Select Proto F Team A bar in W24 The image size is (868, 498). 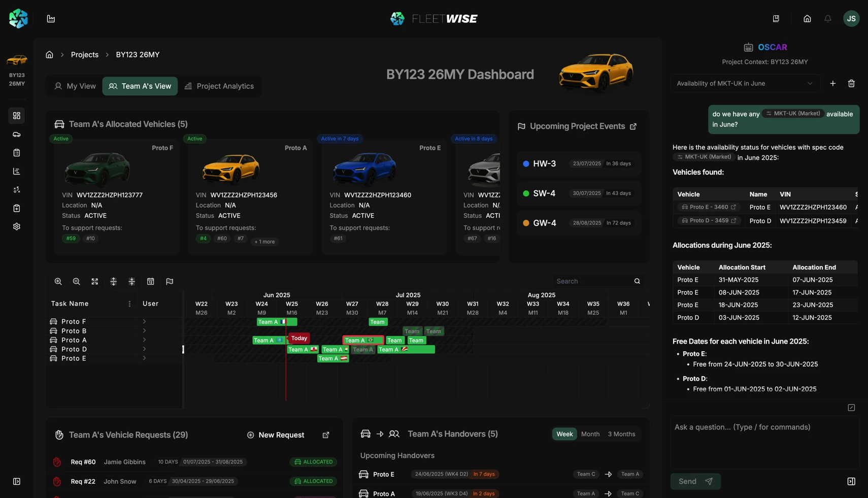(x=277, y=322)
